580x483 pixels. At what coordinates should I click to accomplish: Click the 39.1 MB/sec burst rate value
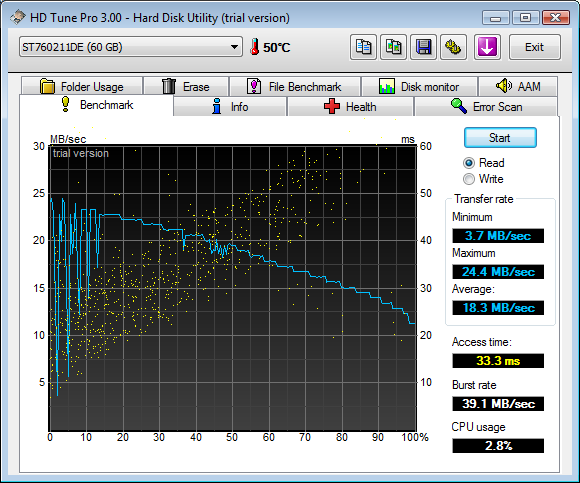[x=498, y=403]
